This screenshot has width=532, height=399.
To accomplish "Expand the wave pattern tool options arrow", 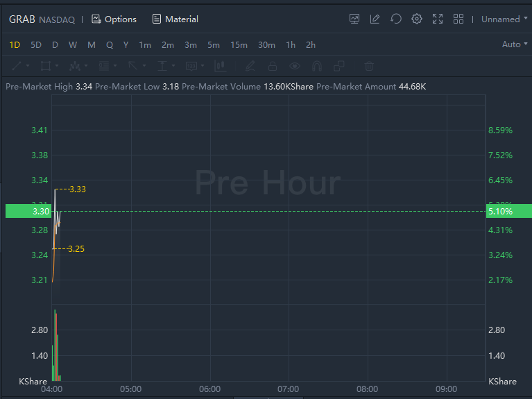I will 86,65.
